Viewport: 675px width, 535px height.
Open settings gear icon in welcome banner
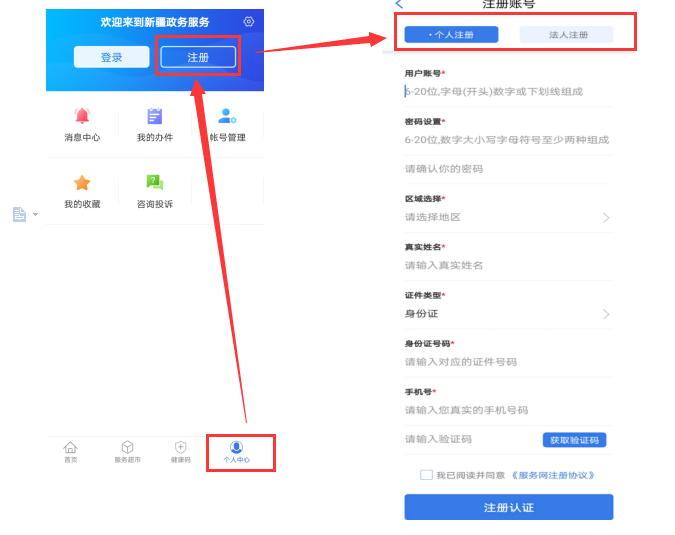[248, 22]
